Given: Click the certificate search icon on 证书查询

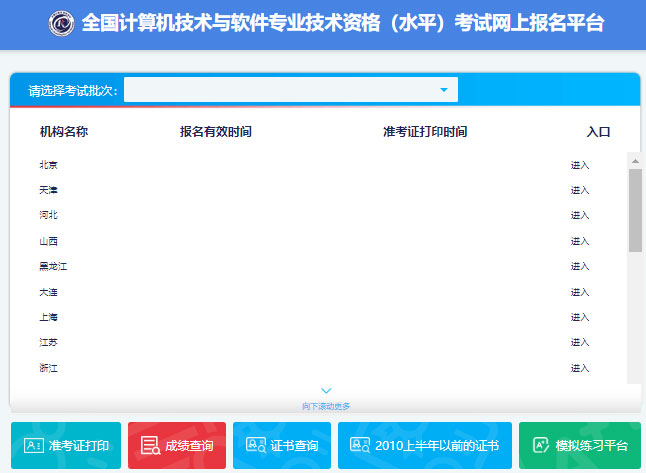Looking at the screenshot, I should pyautogui.click(x=256, y=445).
